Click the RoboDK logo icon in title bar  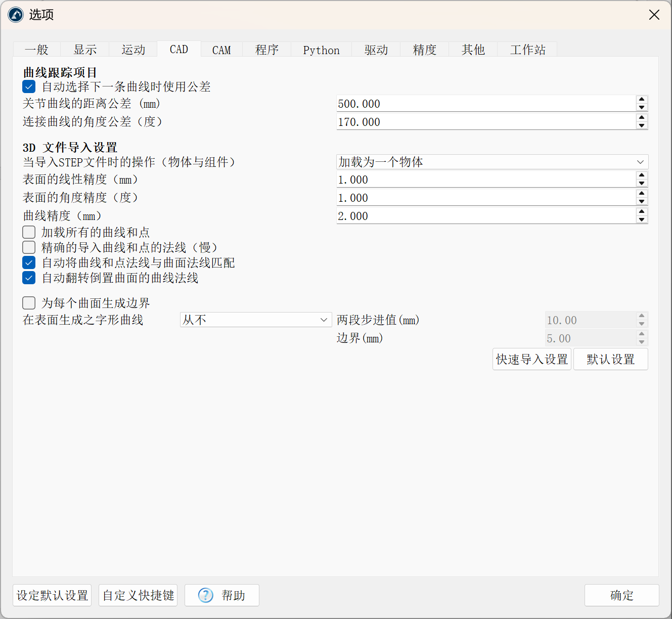16,15
